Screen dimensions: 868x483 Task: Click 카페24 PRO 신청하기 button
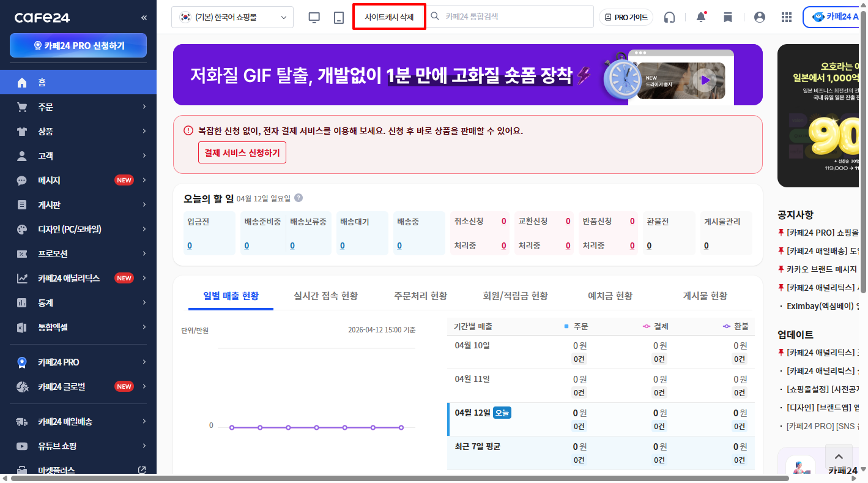[x=78, y=45]
